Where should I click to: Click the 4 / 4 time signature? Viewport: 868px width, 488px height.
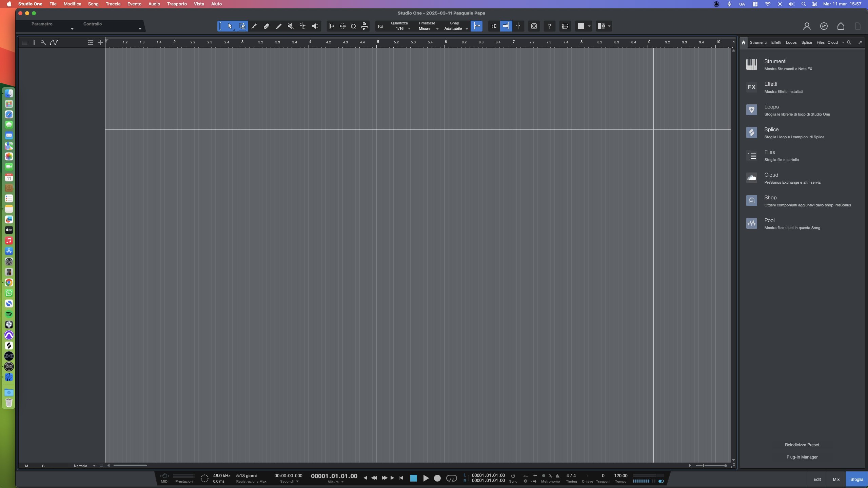pos(571,476)
